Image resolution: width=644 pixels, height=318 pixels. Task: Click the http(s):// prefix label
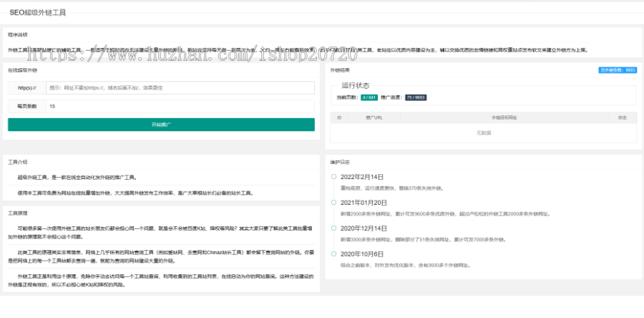tap(26, 87)
